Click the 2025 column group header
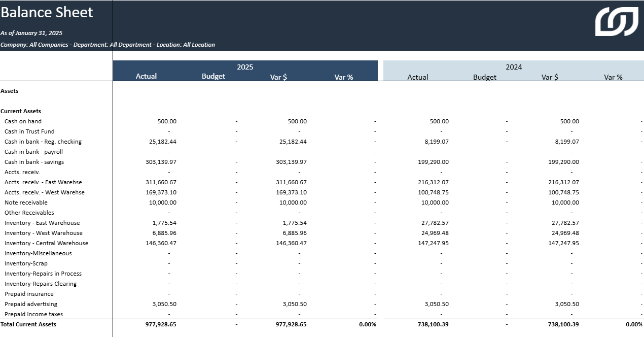 pyautogui.click(x=245, y=67)
